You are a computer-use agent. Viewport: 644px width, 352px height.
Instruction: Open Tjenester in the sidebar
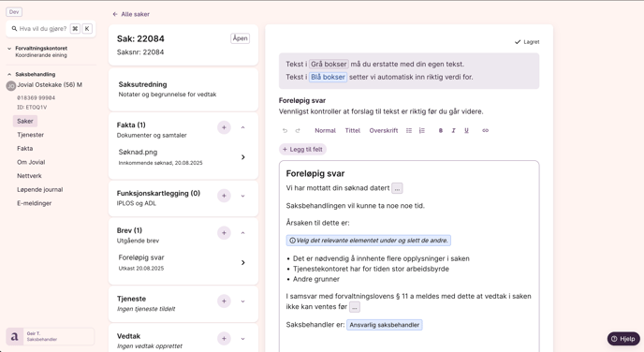30,135
